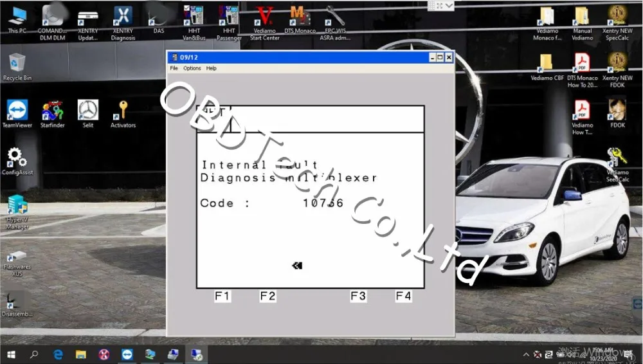
Task: Select 'Internal fault' text line
Action: tap(260, 165)
